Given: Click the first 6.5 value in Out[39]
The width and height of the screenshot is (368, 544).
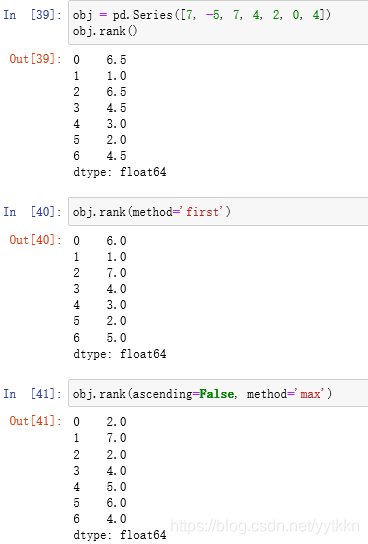Looking at the screenshot, I should tap(116, 60).
